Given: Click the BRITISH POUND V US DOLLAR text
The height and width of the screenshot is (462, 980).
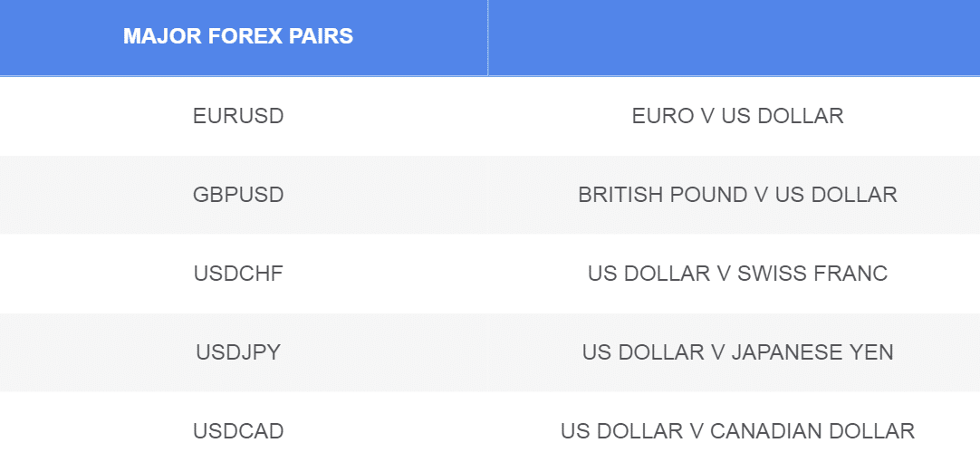Looking at the screenshot, I should [737, 195].
